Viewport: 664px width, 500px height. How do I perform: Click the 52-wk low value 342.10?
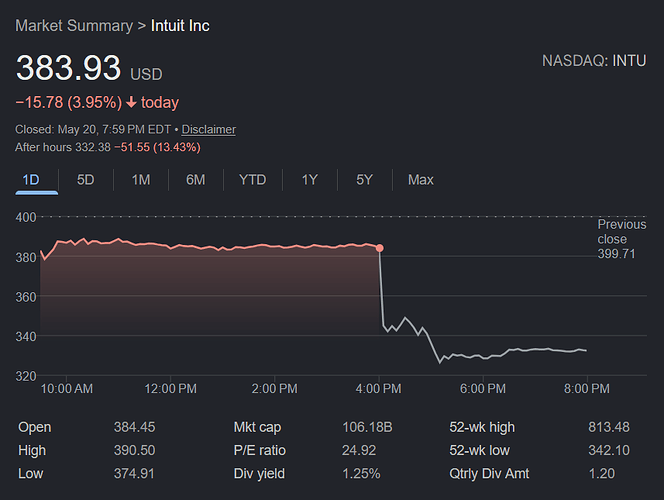(609, 450)
